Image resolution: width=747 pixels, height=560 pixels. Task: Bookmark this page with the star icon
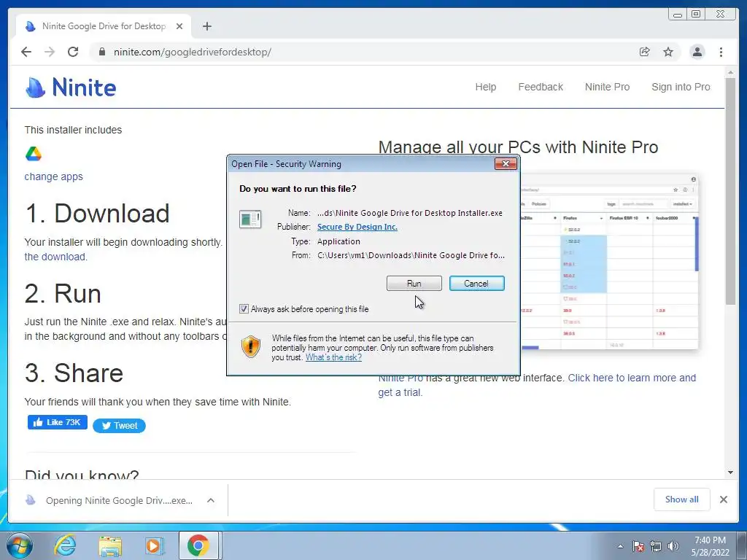(x=668, y=52)
